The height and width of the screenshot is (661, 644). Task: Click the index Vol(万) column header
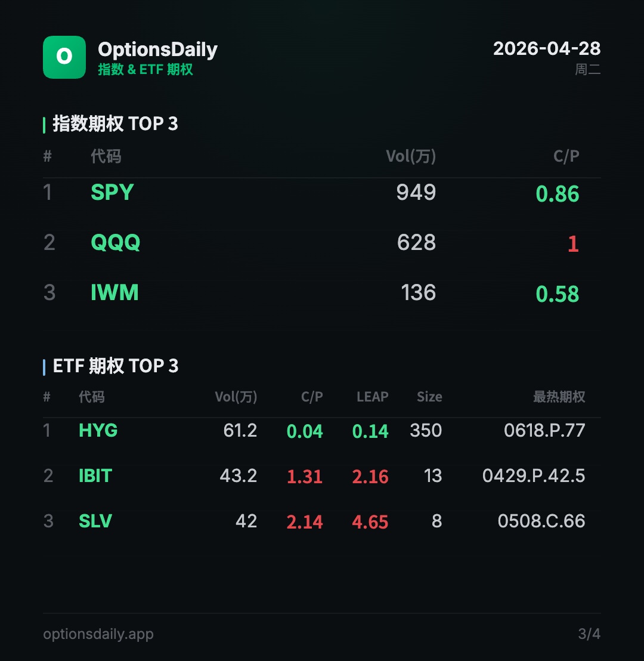pyautogui.click(x=411, y=156)
